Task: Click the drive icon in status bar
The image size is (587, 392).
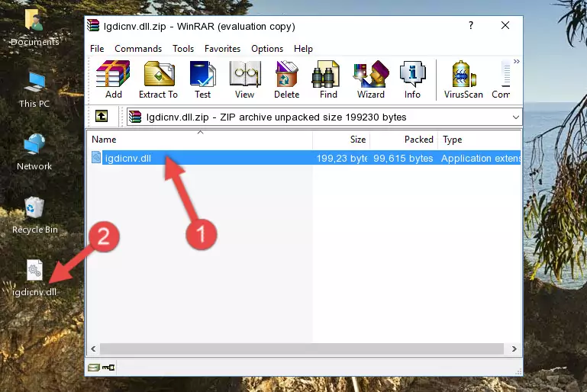Action: point(94,368)
